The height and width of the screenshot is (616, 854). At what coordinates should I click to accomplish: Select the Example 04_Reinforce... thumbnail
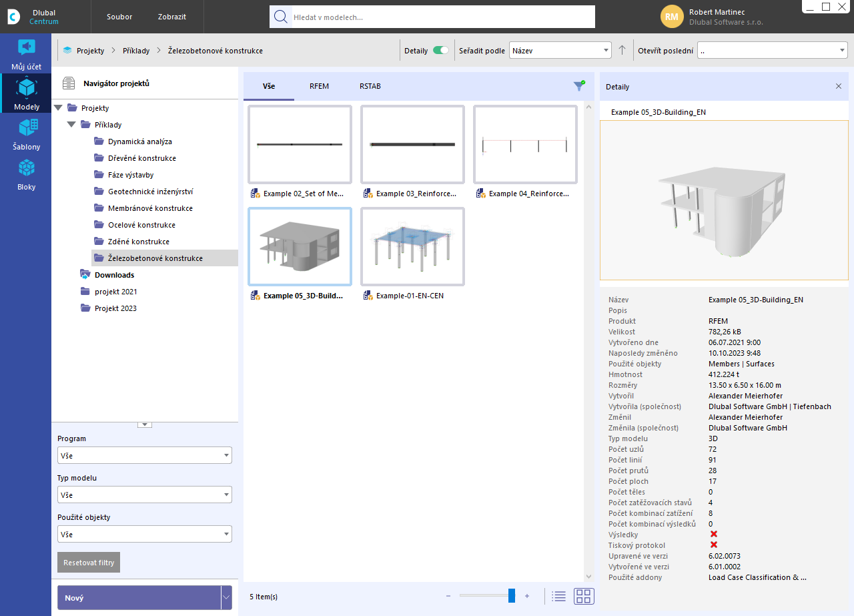tap(525, 144)
